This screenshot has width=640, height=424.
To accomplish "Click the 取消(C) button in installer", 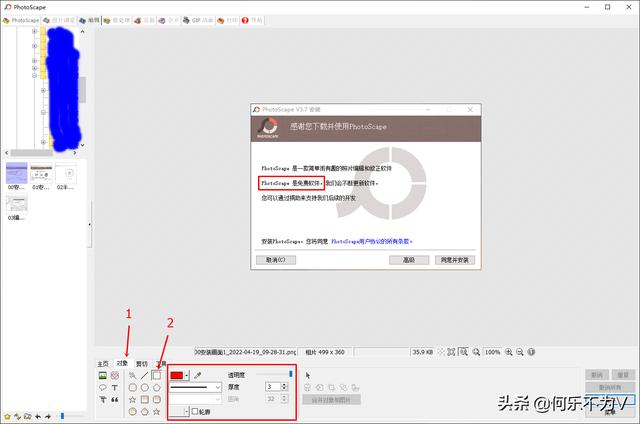I will coord(276,260).
